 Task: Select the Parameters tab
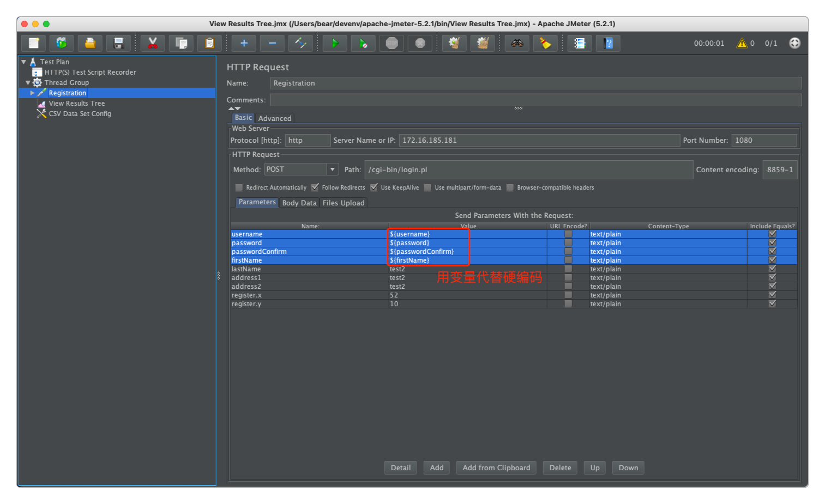click(257, 202)
